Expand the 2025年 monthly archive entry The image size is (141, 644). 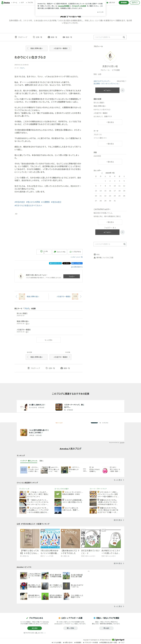point(97,156)
